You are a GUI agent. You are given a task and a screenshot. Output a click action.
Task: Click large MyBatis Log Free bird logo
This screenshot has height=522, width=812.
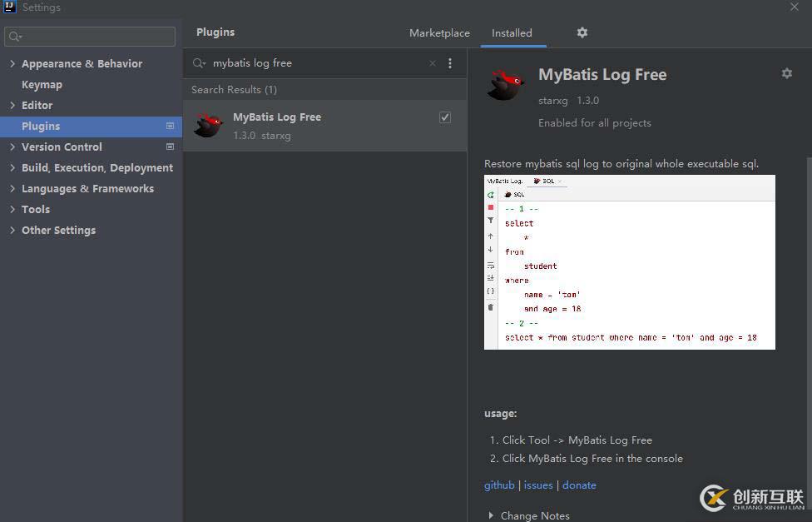(x=506, y=85)
